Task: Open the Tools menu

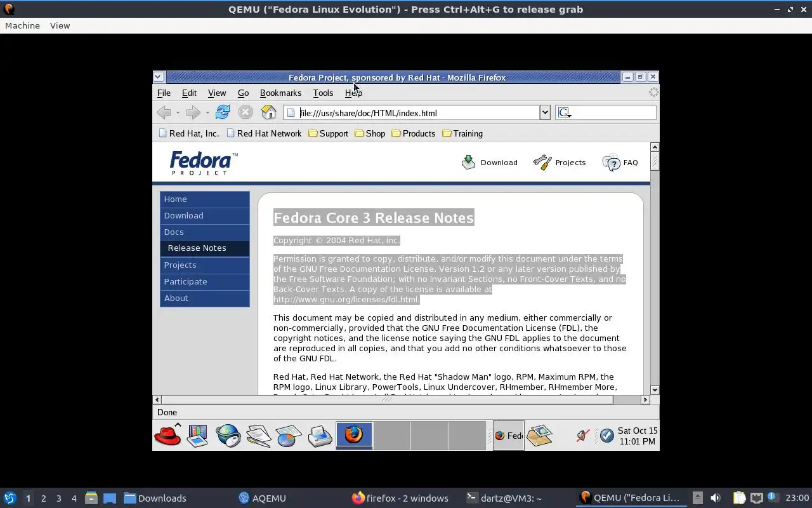Action: click(x=323, y=93)
